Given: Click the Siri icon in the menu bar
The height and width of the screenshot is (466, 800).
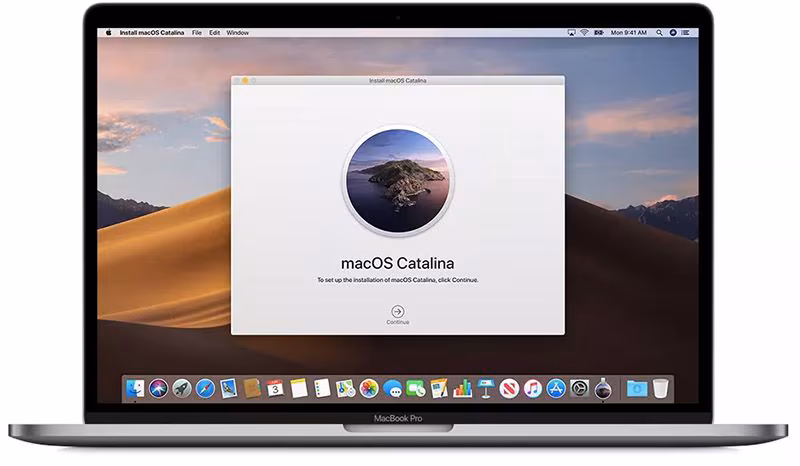Looking at the screenshot, I should [x=673, y=33].
